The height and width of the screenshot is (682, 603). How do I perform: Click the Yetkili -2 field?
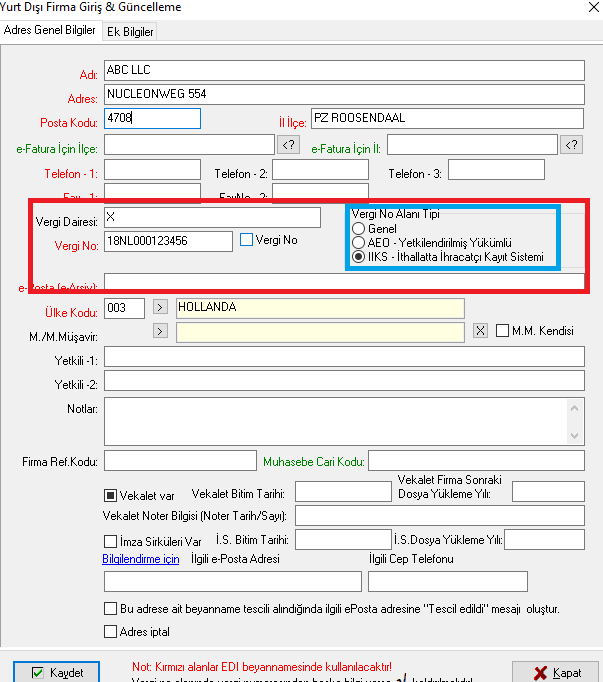pyautogui.click(x=344, y=381)
